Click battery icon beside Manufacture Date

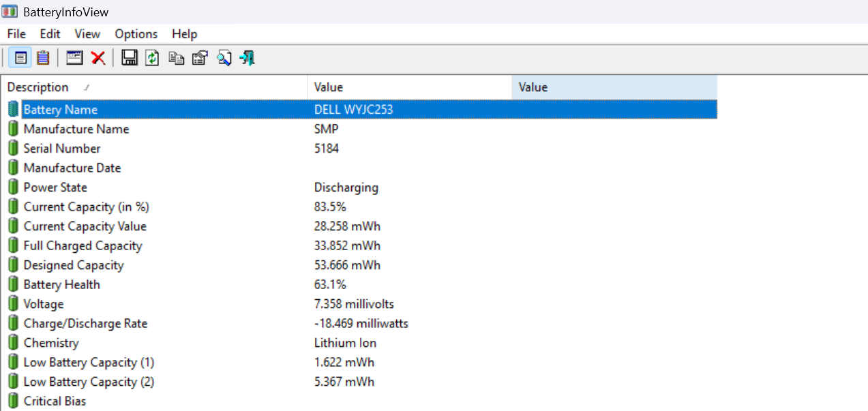pos(14,168)
